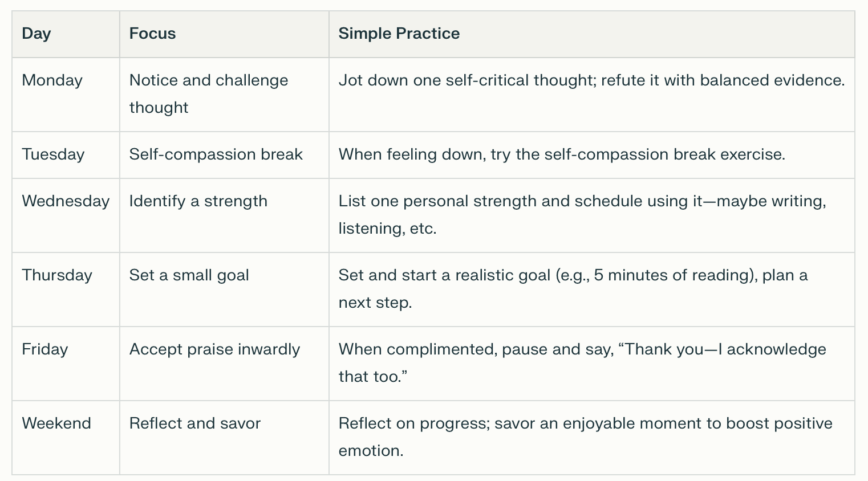Click the Focus column header
The width and height of the screenshot is (868, 481).
[x=152, y=34]
